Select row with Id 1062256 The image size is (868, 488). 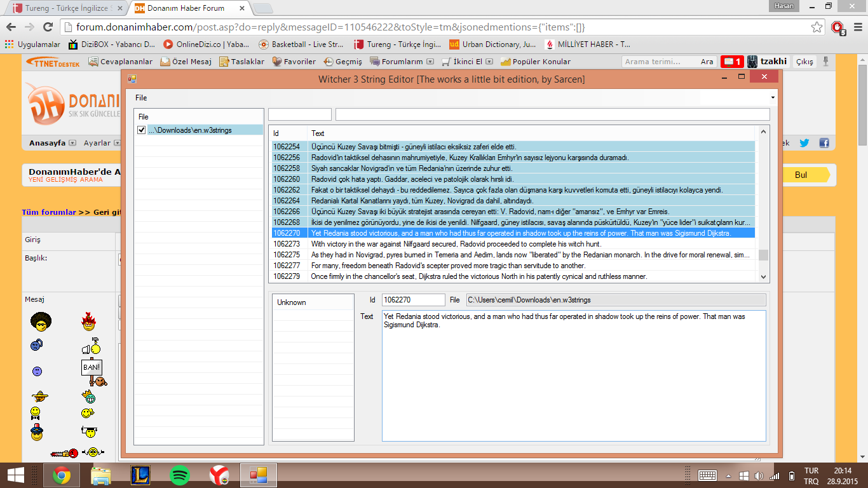coord(513,158)
